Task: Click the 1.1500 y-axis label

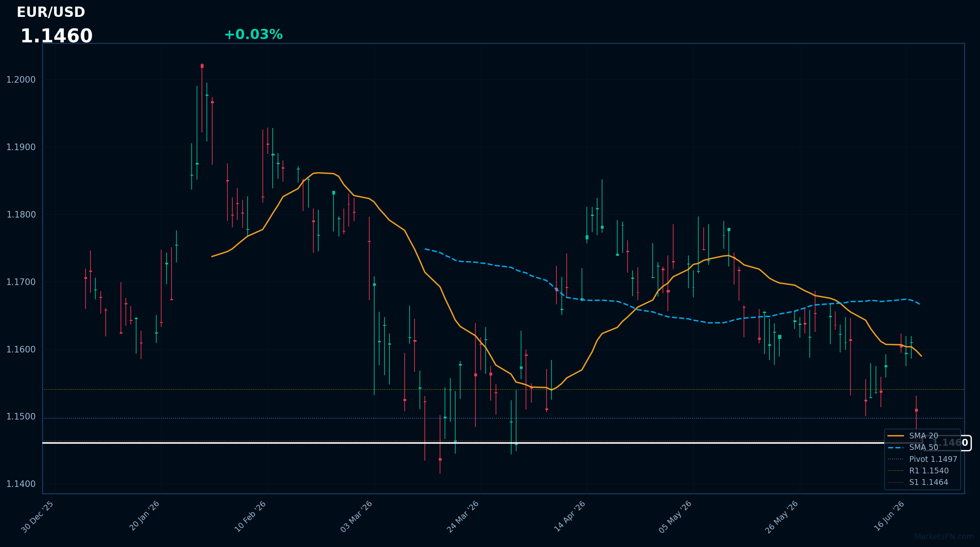Action: pyautogui.click(x=21, y=417)
